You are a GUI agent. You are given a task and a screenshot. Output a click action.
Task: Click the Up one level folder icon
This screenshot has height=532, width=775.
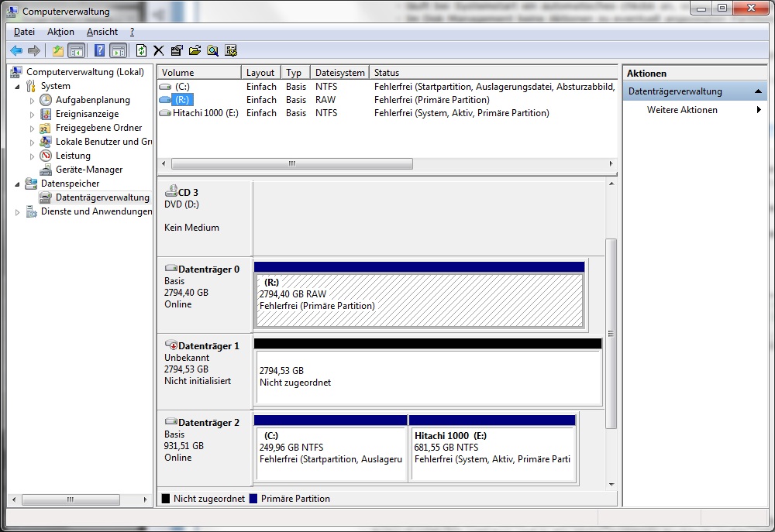58,50
